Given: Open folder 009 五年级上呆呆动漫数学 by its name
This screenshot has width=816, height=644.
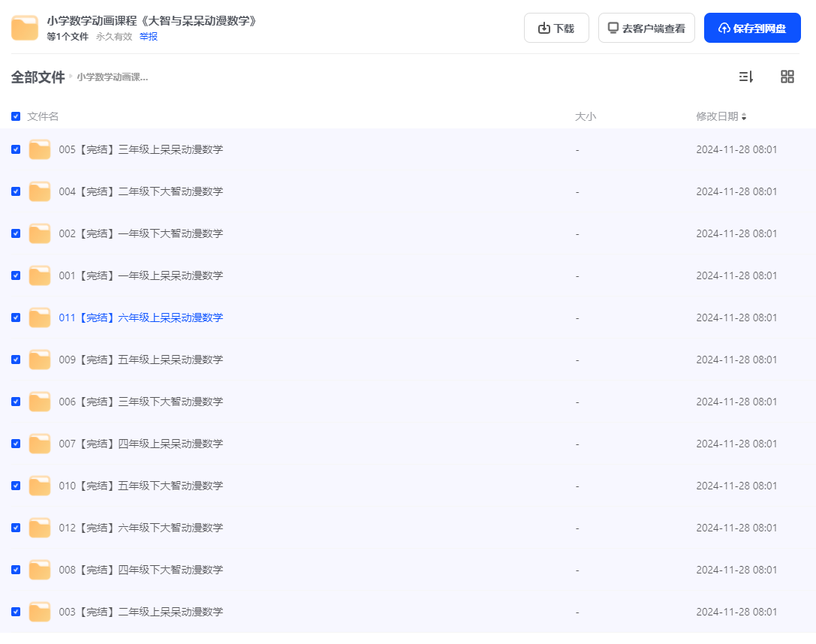Looking at the screenshot, I should (x=140, y=360).
